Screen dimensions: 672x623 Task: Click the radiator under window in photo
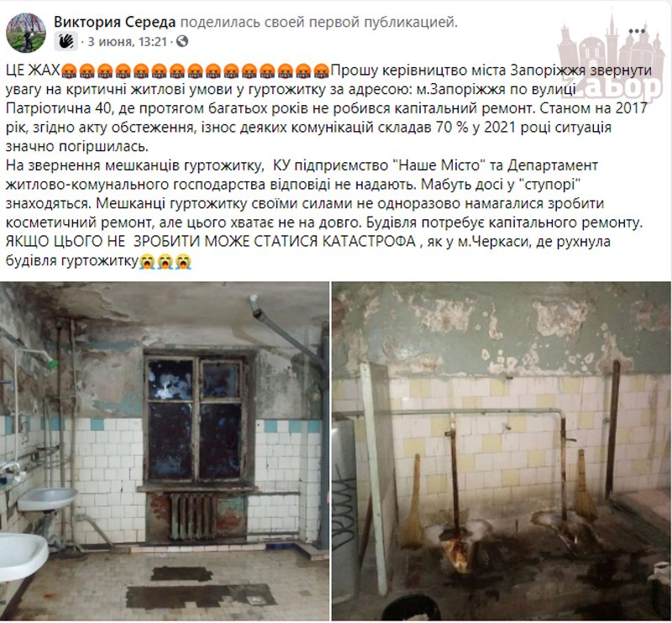point(193,516)
